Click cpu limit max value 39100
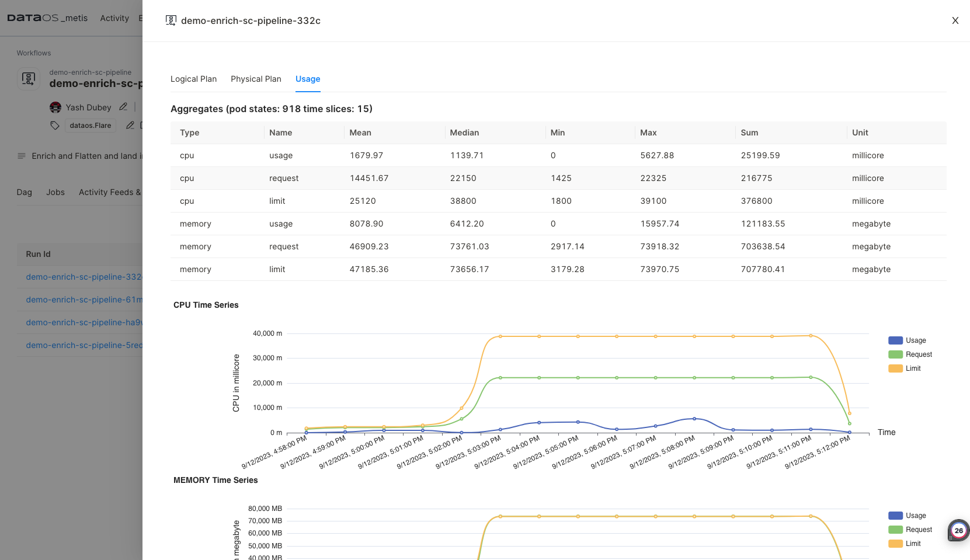970x560 pixels. coord(653,201)
